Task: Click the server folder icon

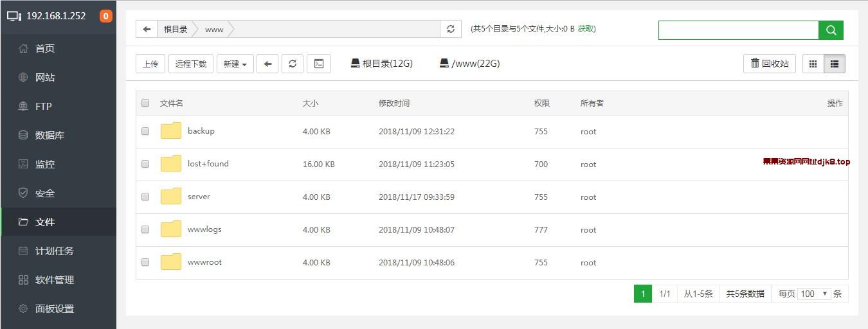Action: click(x=171, y=197)
